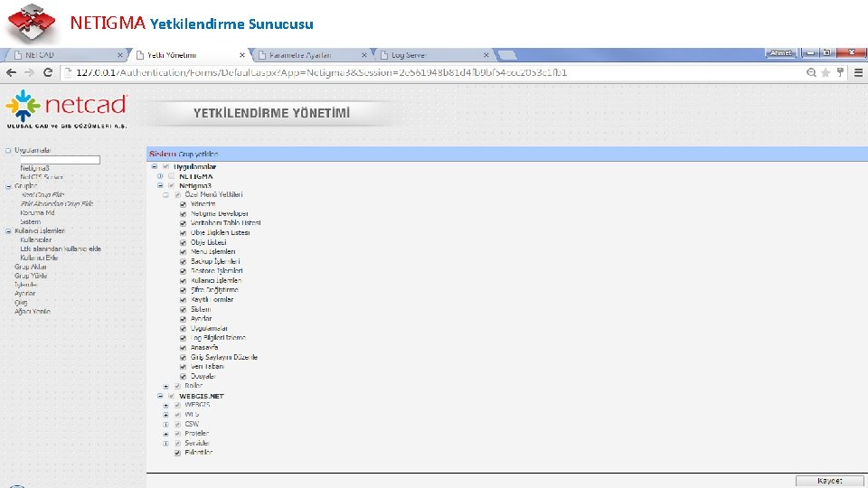Click Ağacı Yenile in sidebar
This screenshot has height=488, width=868.
[x=33, y=312]
